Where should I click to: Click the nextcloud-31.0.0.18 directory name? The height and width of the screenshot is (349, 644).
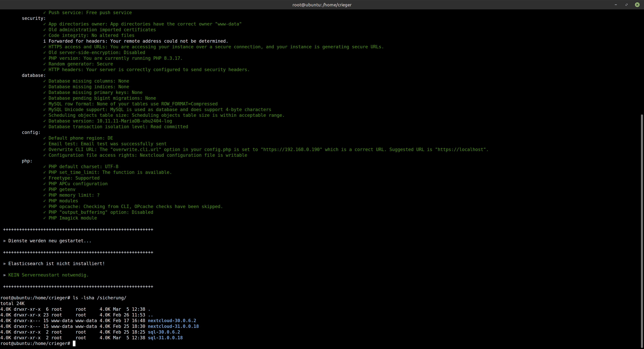tap(173, 327)
